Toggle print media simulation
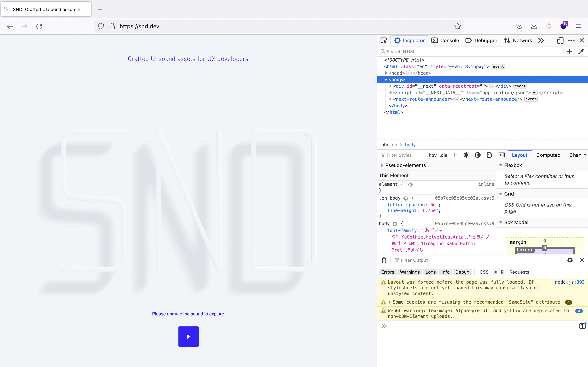The image size is (588, 367). 489,155
